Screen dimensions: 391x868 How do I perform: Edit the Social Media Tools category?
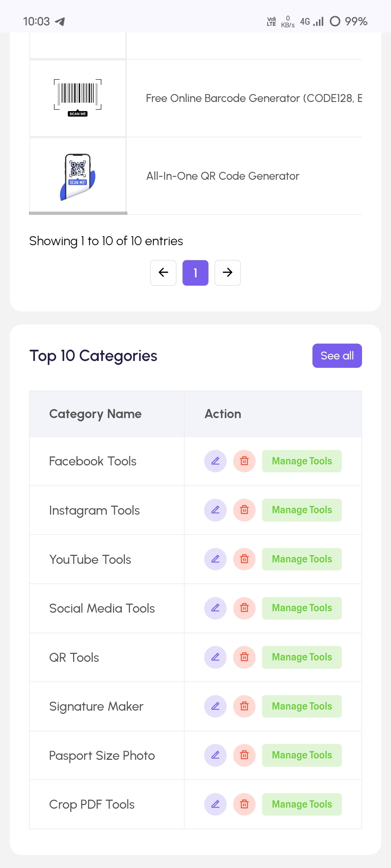(215, 608)
